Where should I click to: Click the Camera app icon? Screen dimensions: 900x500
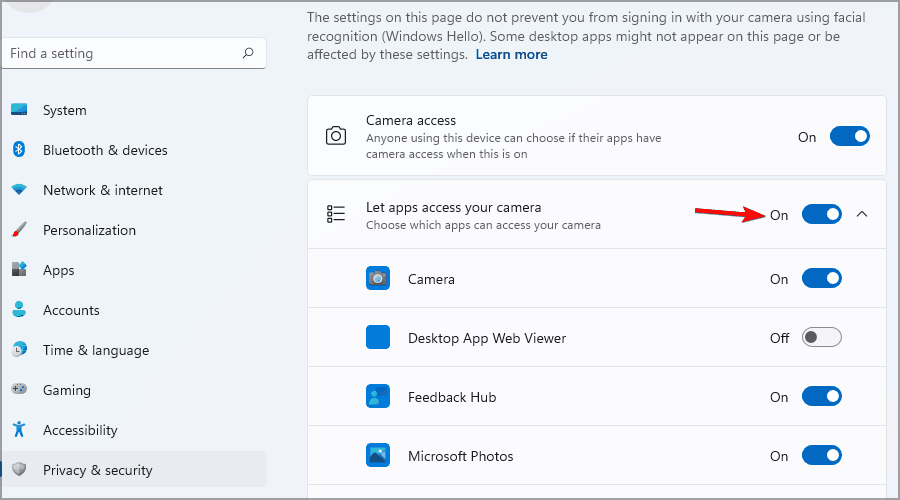(x=378, y=279)
